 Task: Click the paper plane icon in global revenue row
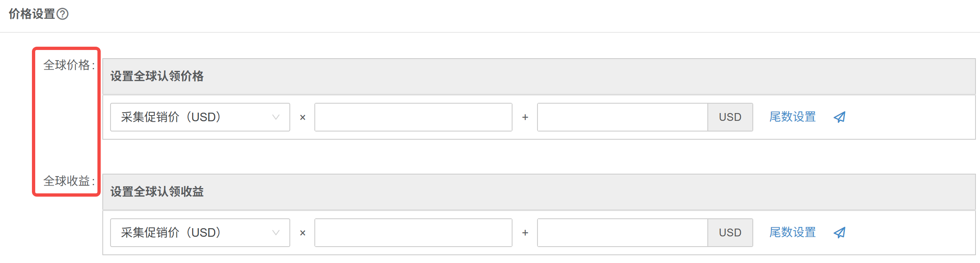click(x=839, y=233)
